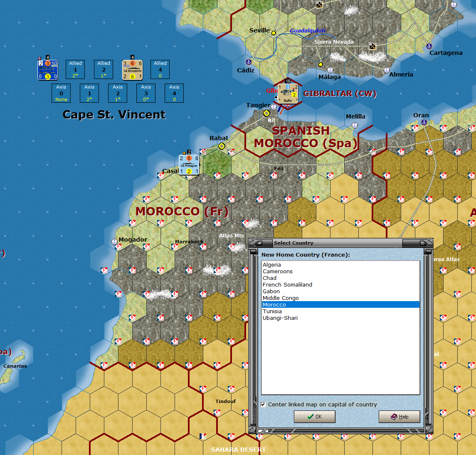
Task: Click the Mogador port anchor icon
Action: click(114, 242)
